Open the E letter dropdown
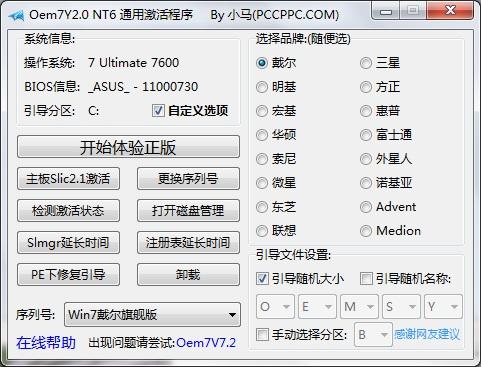The image size is (481, 367). pos(317,306)
